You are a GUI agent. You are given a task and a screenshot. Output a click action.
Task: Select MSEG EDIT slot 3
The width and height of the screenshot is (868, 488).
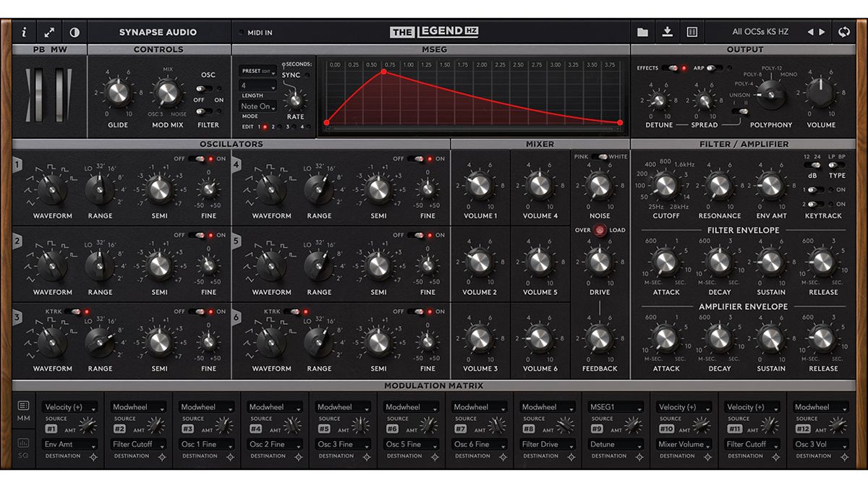(294, 127)
